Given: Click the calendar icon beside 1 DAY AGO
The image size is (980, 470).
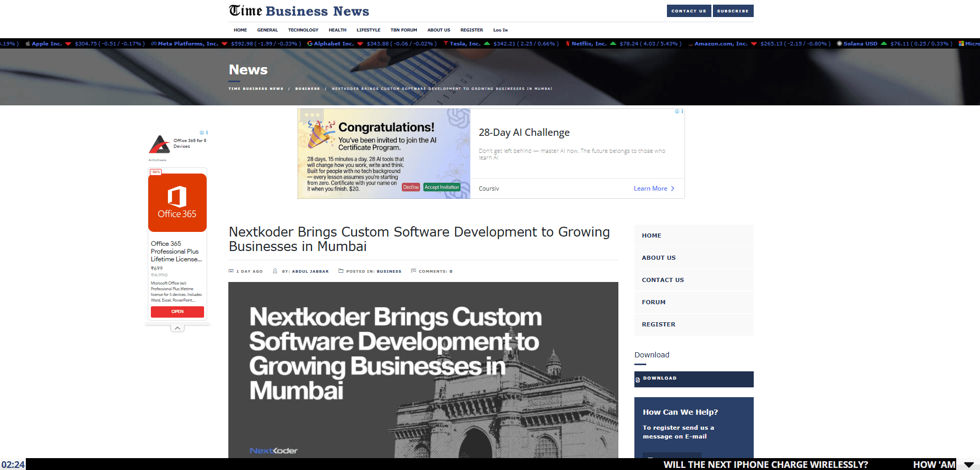Looking at the screenshot, I should pos(231,271).
